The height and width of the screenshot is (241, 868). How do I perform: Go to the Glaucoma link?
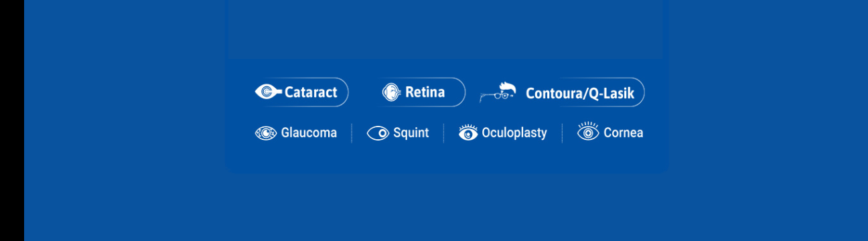click(x=309, y=133)
